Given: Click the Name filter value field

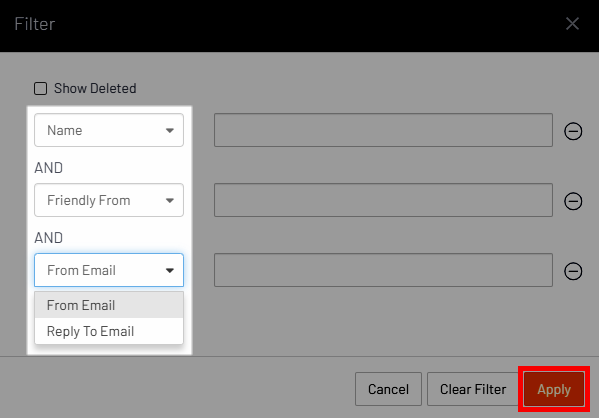Looking at the screenshot, I should pos(383,130).
